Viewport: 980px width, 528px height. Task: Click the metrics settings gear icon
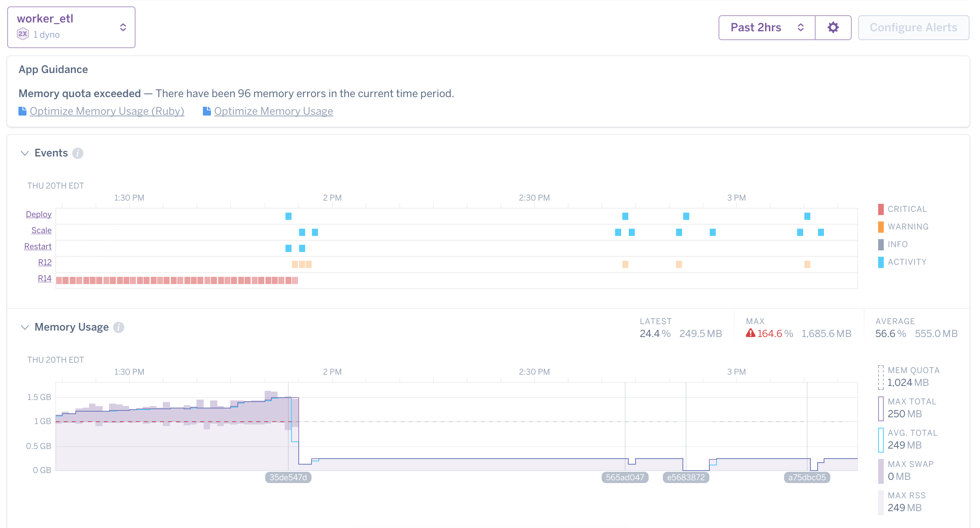[x=833, y=27]
